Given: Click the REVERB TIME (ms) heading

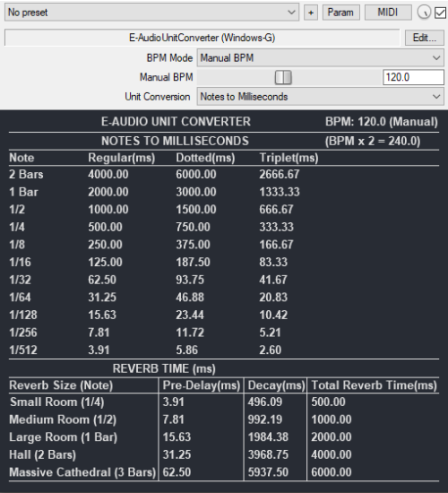Looking at the screenshot, I should pyautogui.click(x=164, y=368).
